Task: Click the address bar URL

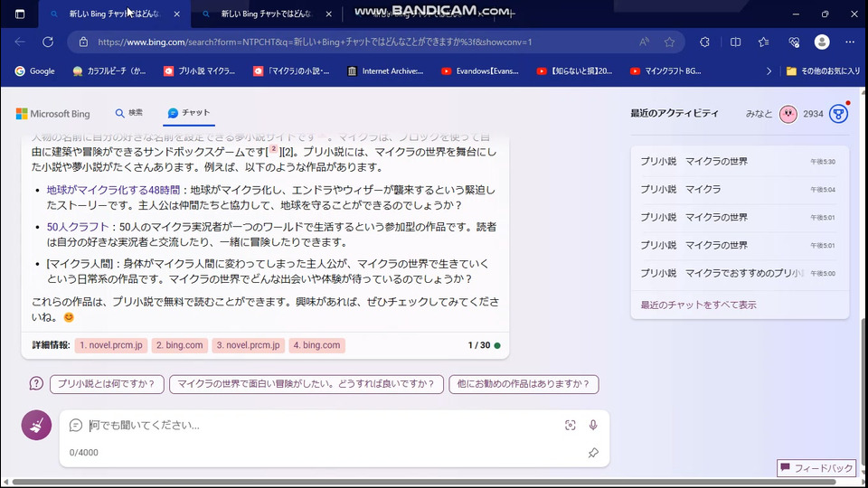Action: pyautogui.click(x=315, y=42)
